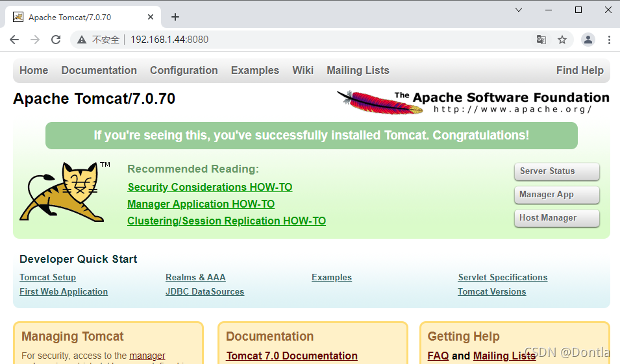Bookmark page with the star icon
This screenshot has width=620, height=364.
tap(562, 40)
